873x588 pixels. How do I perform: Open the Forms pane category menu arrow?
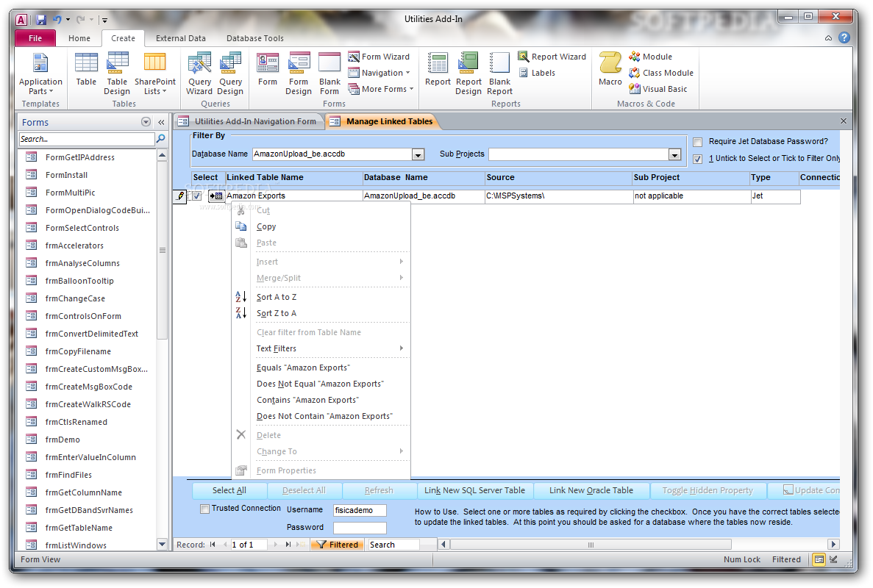click(146, 123)
